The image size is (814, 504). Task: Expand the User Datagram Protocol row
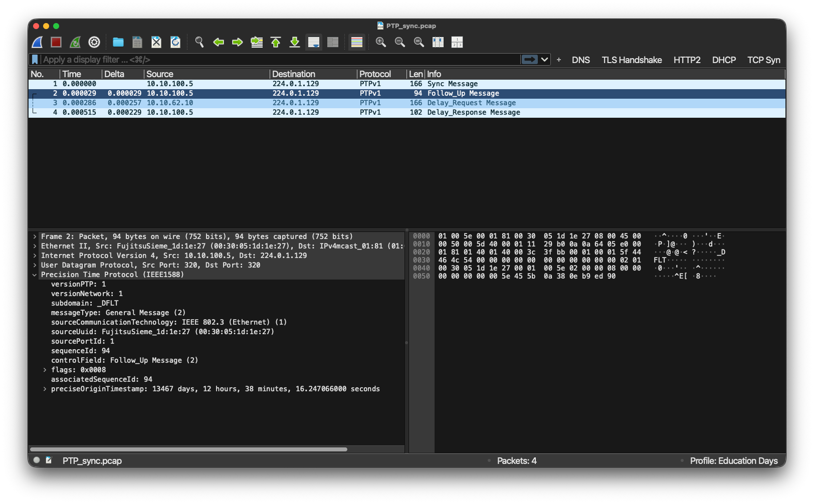35,265
